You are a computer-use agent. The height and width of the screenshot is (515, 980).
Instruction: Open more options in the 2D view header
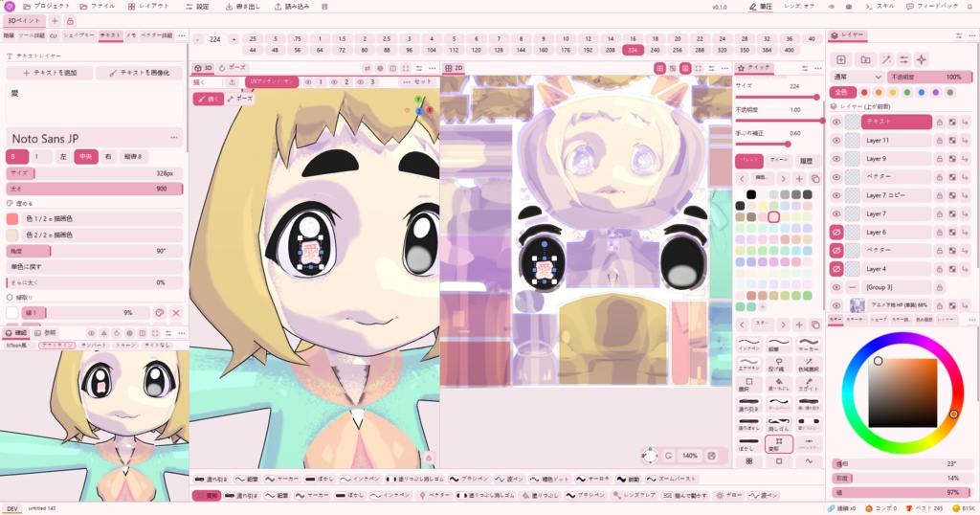(x=724, y=68)
